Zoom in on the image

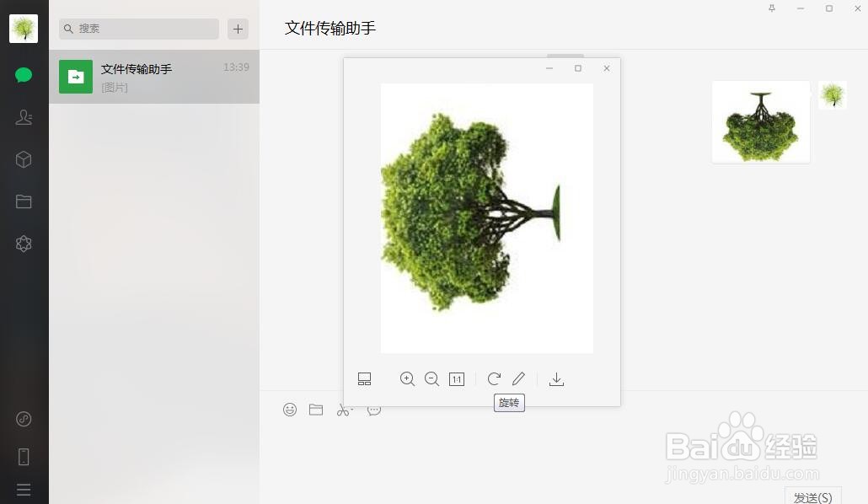pos(407,378)
